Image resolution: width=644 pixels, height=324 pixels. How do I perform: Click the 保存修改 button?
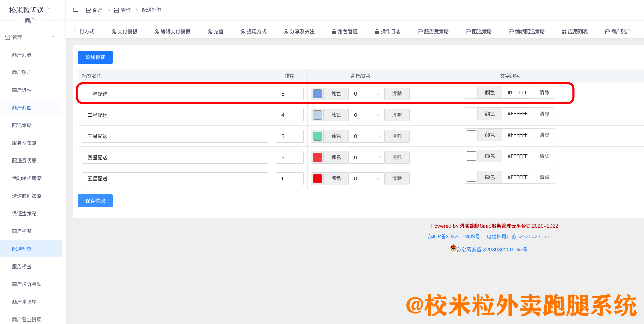[95, 201]
